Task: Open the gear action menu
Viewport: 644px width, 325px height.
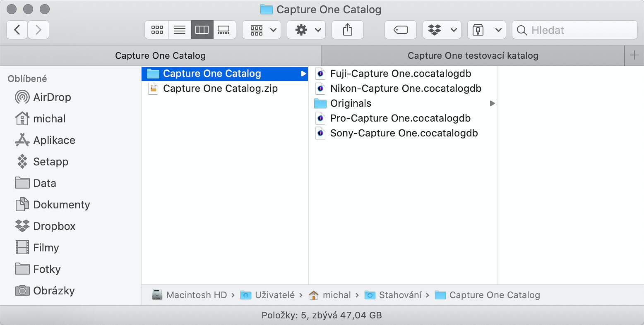Action: pyautogui.click(x=306, y=30)
